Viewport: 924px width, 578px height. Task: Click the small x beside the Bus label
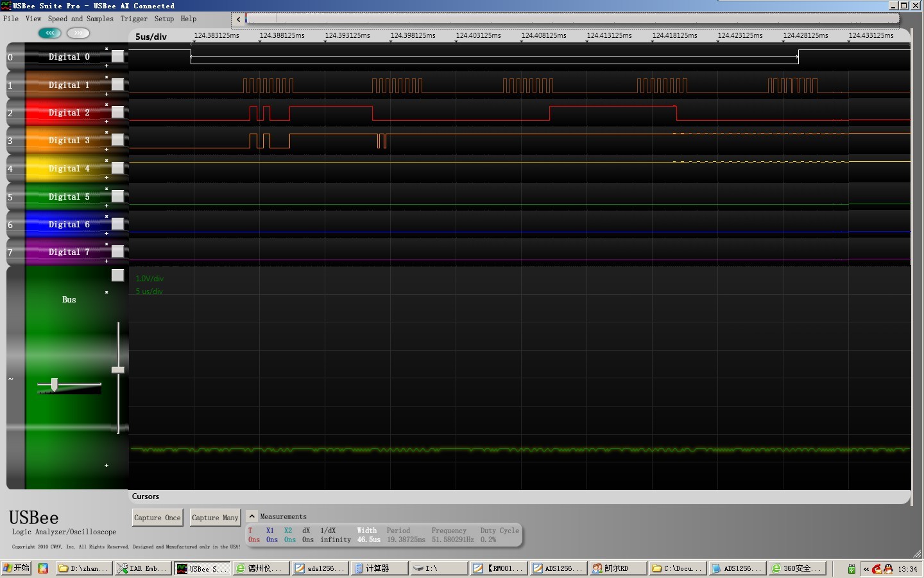[107, 292]
